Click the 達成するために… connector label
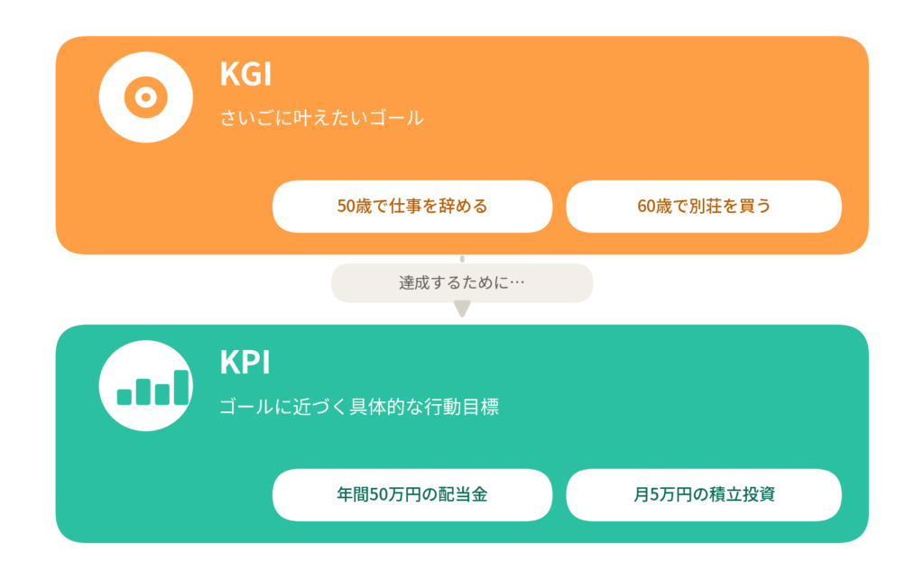924x571 pixels. coord(462,283)
